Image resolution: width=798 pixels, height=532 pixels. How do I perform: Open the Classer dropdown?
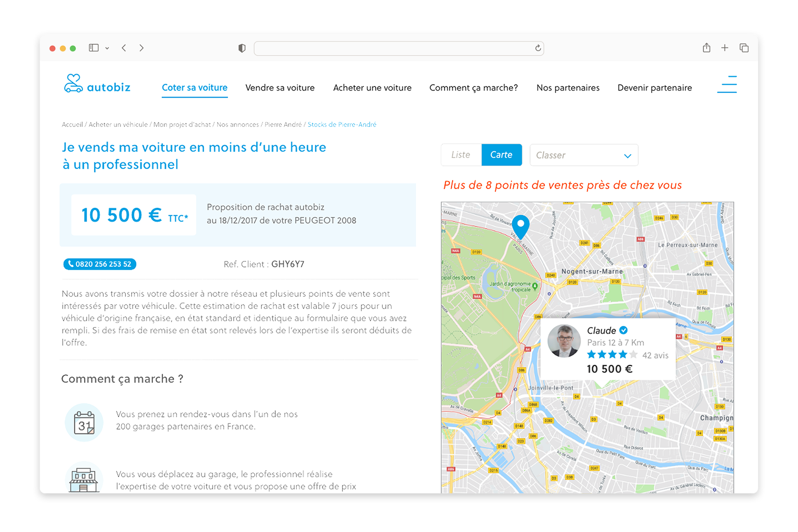(584, 155)
